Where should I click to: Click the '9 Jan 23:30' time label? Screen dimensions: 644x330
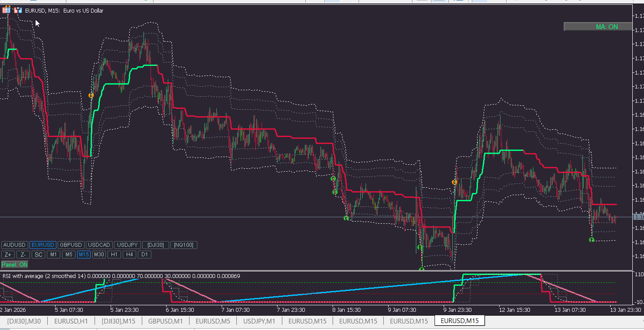(x=458, y=310)
